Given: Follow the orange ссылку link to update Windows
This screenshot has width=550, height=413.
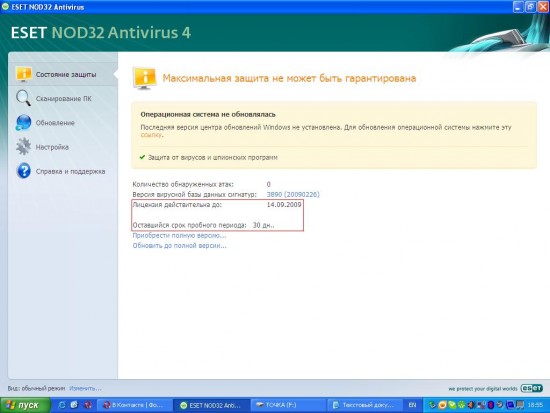Looking at the screenshot, I should (151, 135).
